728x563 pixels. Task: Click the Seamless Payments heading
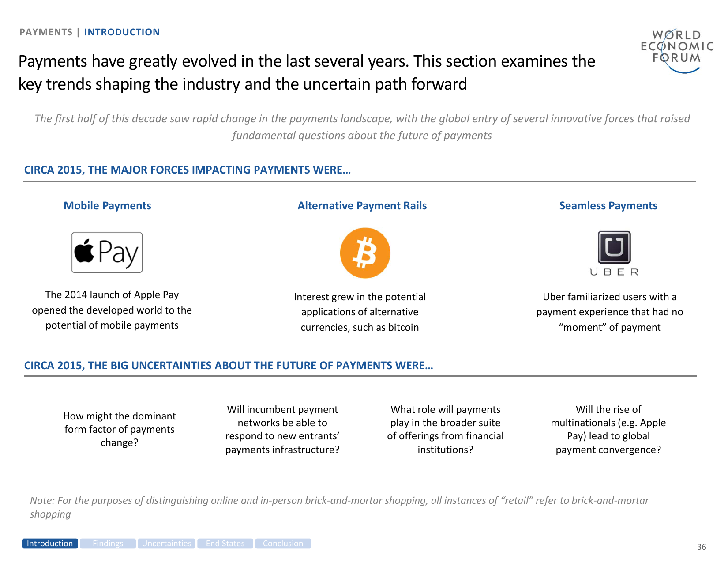click(608, 206)
